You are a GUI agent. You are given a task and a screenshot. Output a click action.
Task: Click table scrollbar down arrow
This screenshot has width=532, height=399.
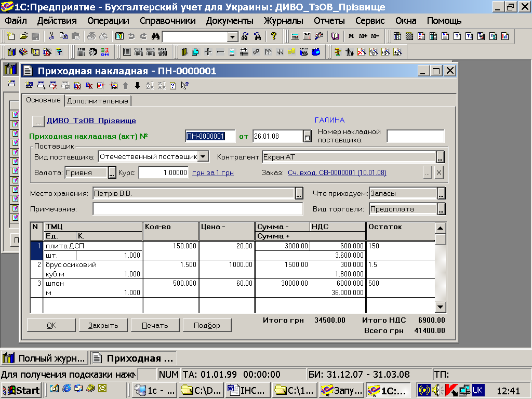(x=440, y=307)
